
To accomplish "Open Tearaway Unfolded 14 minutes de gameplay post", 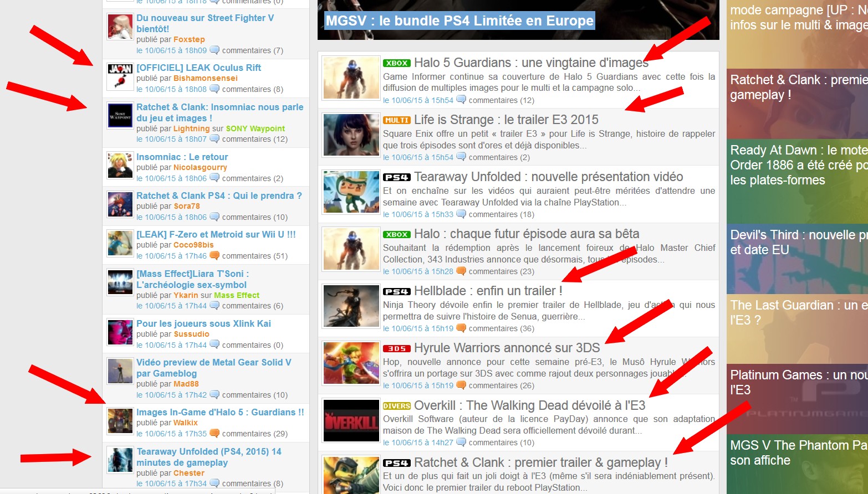I will [208, 457].
